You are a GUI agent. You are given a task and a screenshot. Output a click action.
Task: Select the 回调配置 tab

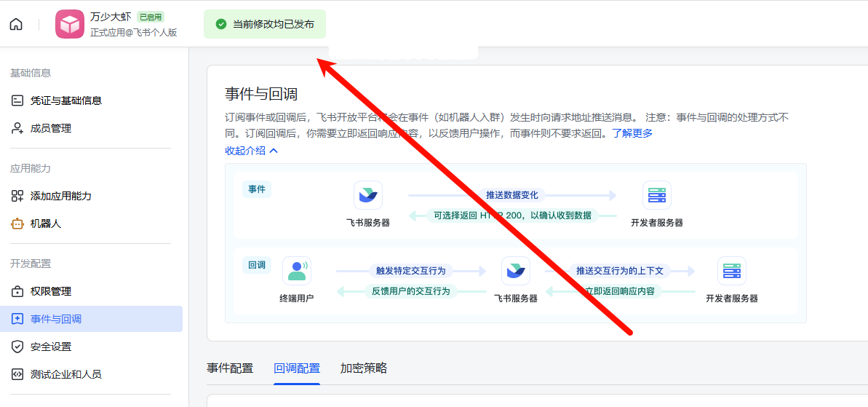(297, 368)
